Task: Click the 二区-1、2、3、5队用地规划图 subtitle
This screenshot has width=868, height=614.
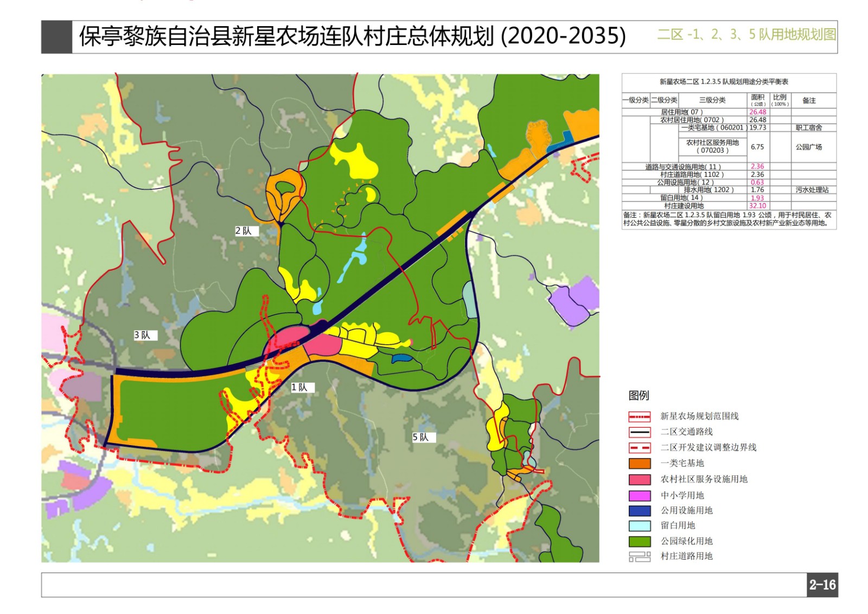Action: click(746, 35)
